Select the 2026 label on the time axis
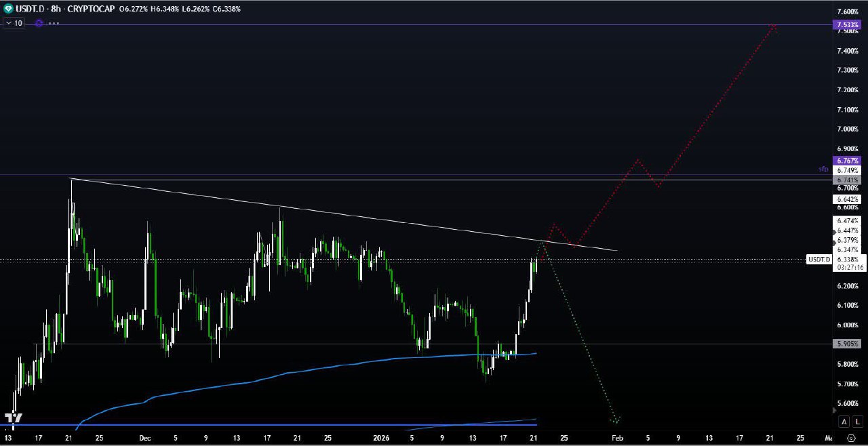This screenshot has height=446, width=868. (381, 438)
